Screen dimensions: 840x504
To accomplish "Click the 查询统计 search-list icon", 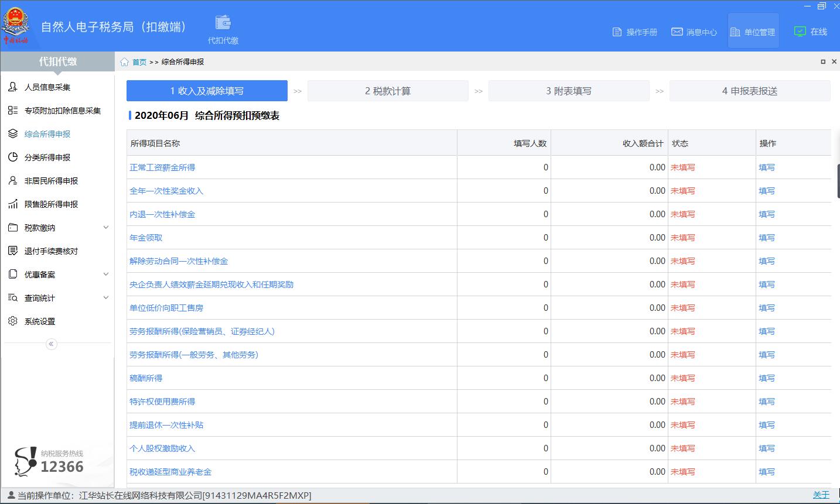I will 13,297.
